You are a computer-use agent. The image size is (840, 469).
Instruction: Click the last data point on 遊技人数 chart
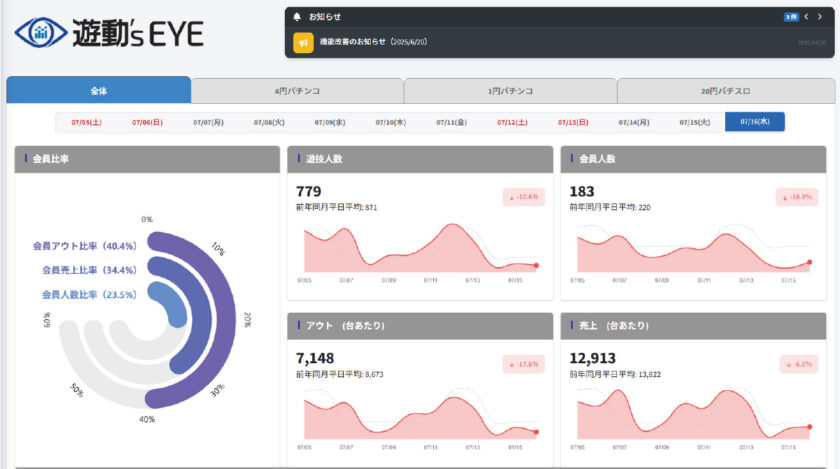(536, 265)
